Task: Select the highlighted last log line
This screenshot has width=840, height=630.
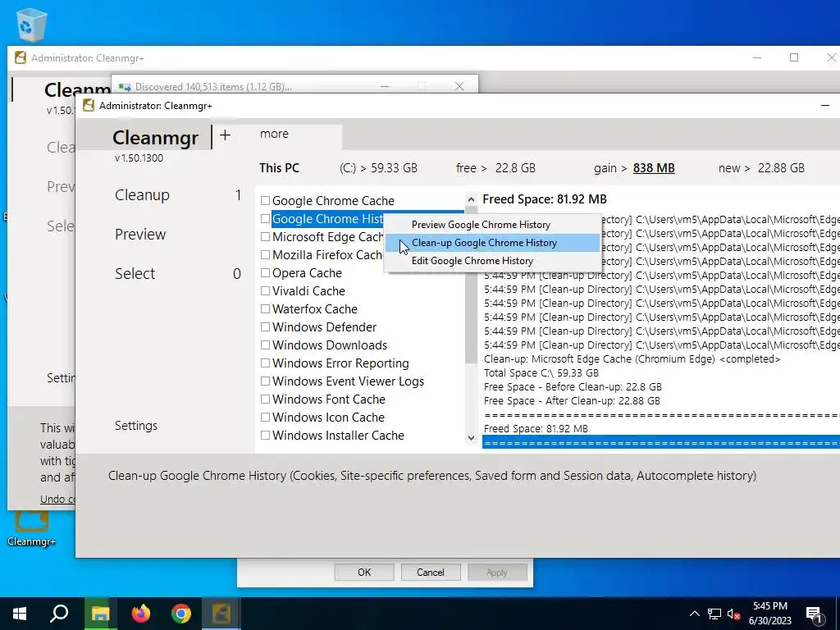Action: click(x=661, y=442)
